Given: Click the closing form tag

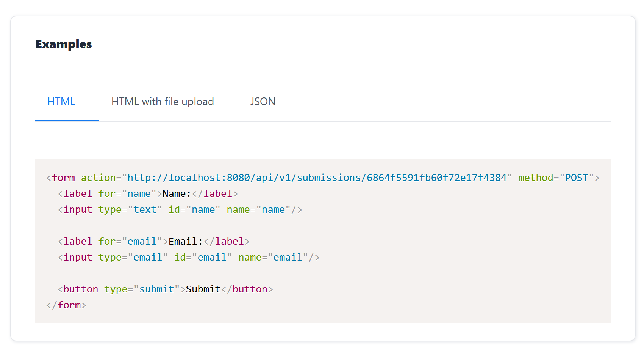Looking at the screenshot, I should pos(66,305).
